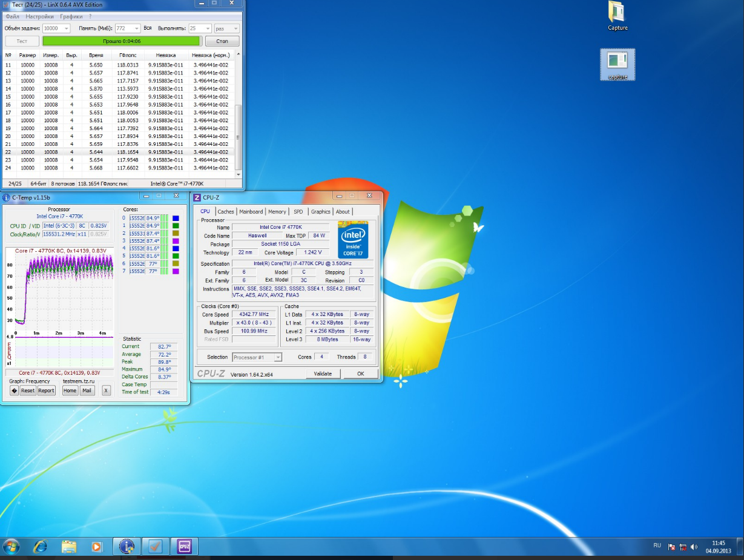This screenshot has width=744, height=560.
Task: Click core 0 blue color swatch
Action: pyautogui.click(x=176, y=218)
